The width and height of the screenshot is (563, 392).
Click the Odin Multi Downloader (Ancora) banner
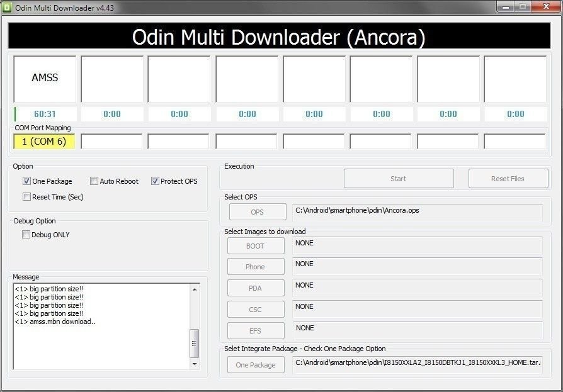point(279,36)
